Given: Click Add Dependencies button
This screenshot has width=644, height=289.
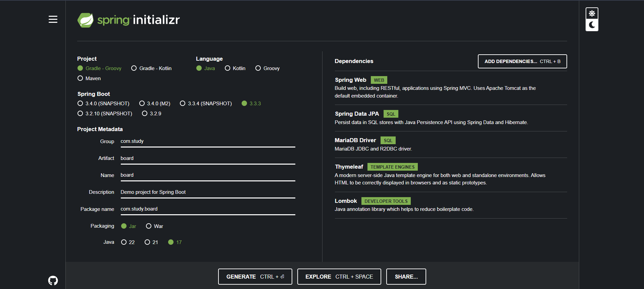Looking at the screenshot, I should pyautogui.click(x=522, y=61).
